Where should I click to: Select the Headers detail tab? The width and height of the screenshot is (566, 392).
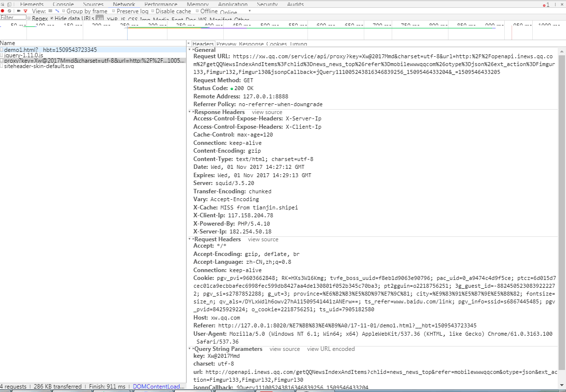(203, 44)
